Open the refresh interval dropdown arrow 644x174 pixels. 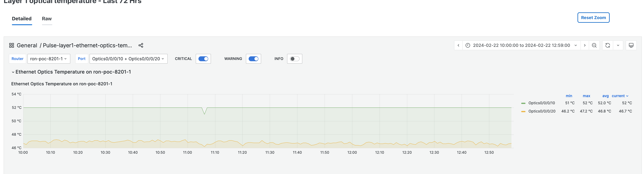coord(618,45)
